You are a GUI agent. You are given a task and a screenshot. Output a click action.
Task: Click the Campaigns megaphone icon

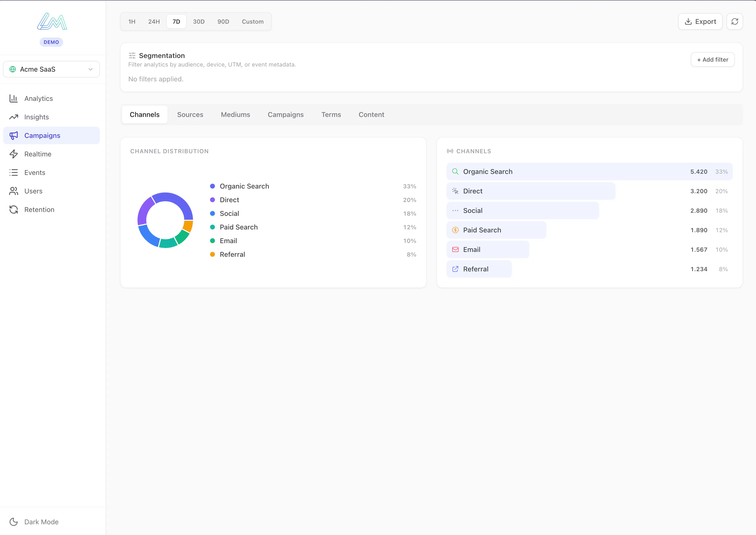click(x=13, y=135)
